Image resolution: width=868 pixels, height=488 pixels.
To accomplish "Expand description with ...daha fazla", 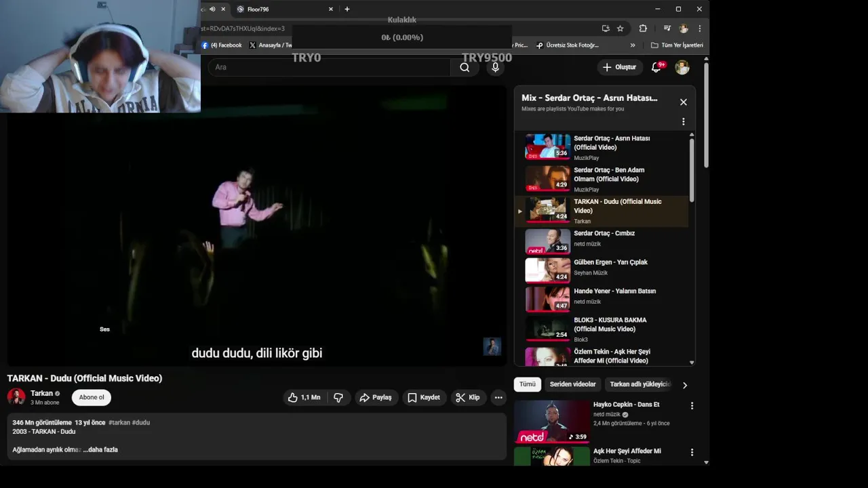I will coord(100,449).
